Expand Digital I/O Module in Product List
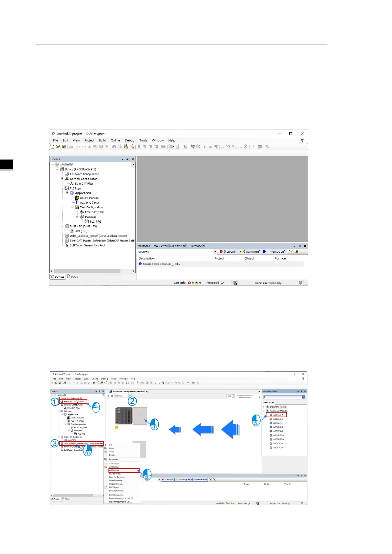The image size is (392, 554). (264, 407)
